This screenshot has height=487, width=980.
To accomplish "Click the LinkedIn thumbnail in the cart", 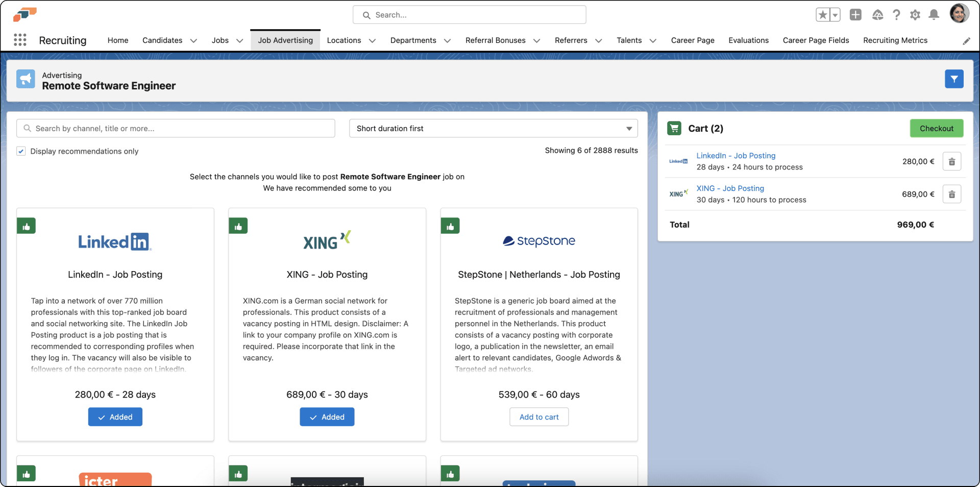I will point(678,161).
